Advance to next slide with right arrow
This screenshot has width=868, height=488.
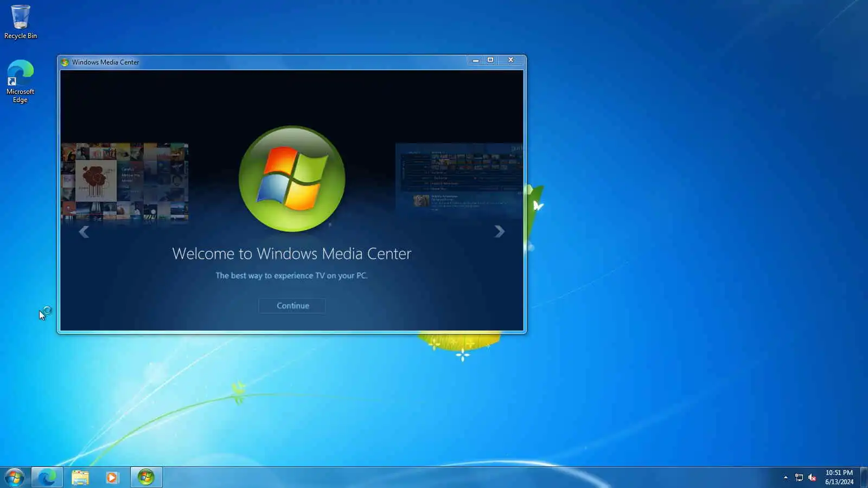500,232
